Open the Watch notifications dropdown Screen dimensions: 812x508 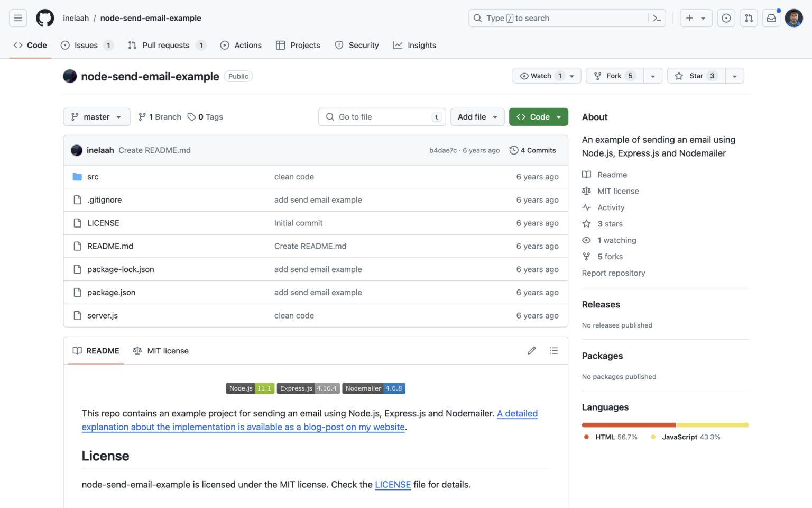(x=547, y=76)
